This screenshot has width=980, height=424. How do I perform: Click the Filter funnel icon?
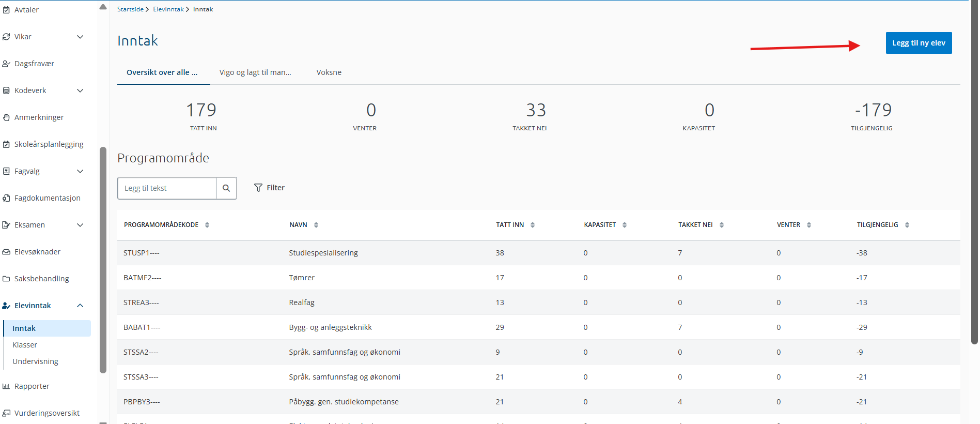(x=258, y=188)
